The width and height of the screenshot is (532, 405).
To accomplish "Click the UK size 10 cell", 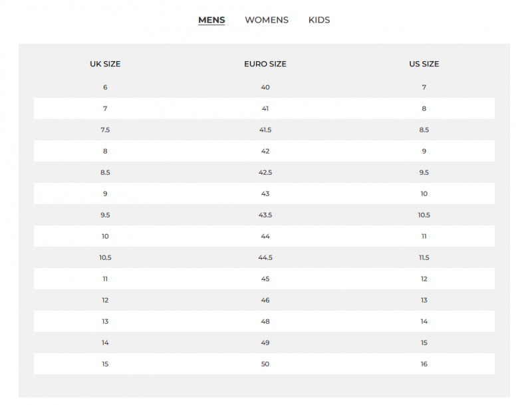I will 105,236.
